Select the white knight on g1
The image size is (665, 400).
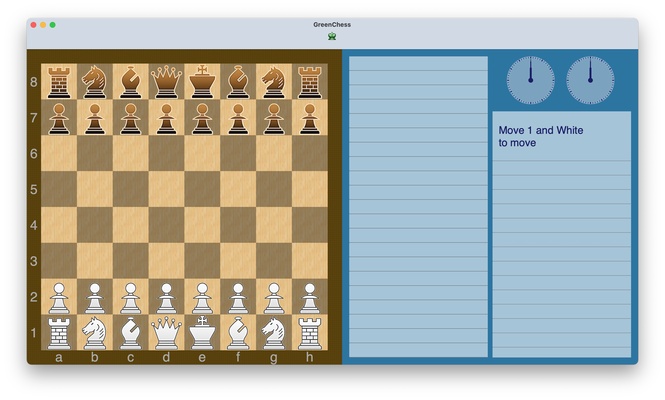(x=274, y=333)
